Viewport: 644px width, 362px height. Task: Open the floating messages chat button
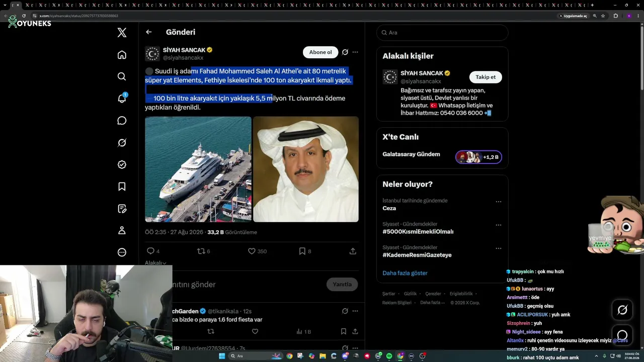coord(622,335)
